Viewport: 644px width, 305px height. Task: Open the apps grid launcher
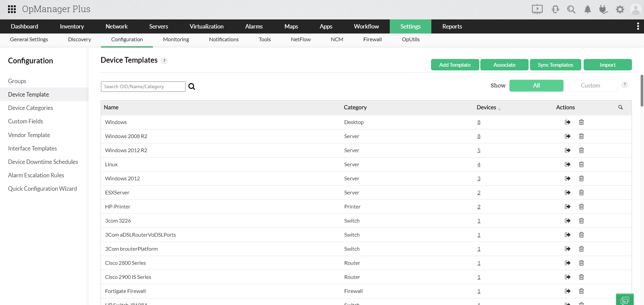(12, 9)
